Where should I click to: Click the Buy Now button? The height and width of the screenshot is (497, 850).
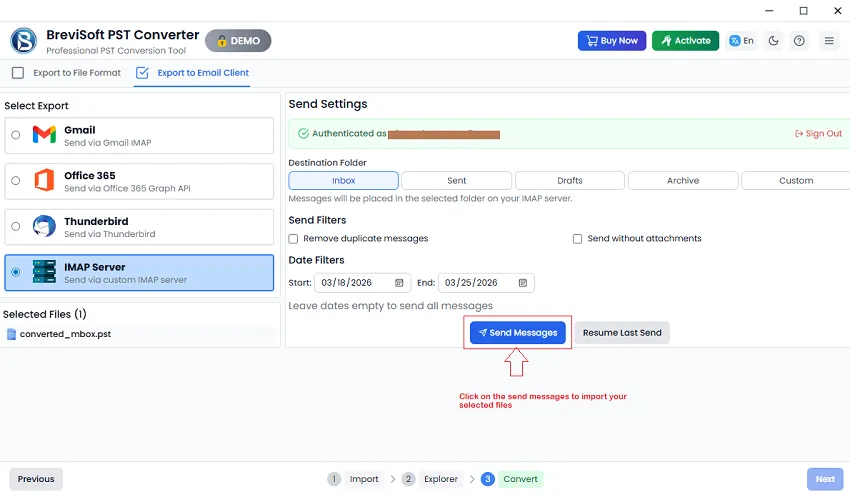pyautogui.click(x=612, y=41)
